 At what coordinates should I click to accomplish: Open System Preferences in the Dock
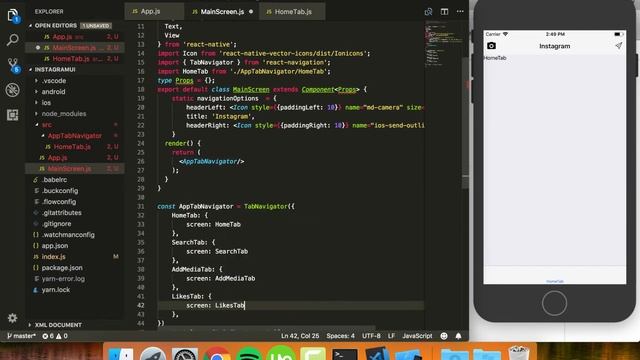click(184, 354)
